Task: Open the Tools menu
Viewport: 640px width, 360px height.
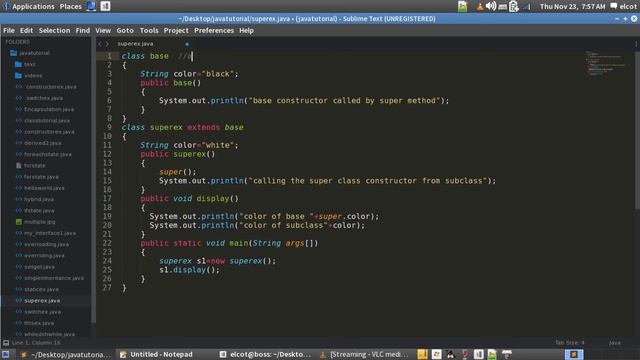Action: [149, 31]
